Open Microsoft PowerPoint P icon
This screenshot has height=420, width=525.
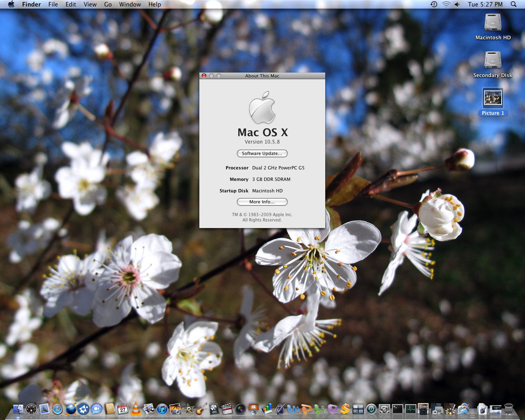pos(306,409)
